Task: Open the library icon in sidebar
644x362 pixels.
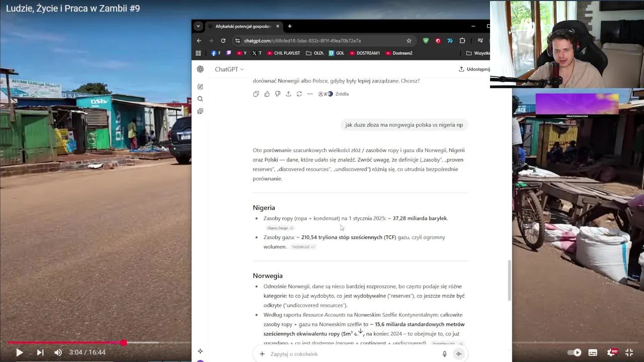Action: point(200,111)
